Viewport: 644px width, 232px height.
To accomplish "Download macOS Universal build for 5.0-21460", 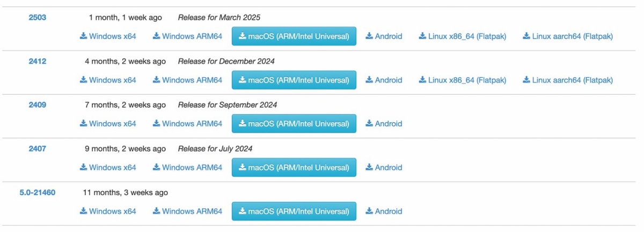I will (294, 212).
